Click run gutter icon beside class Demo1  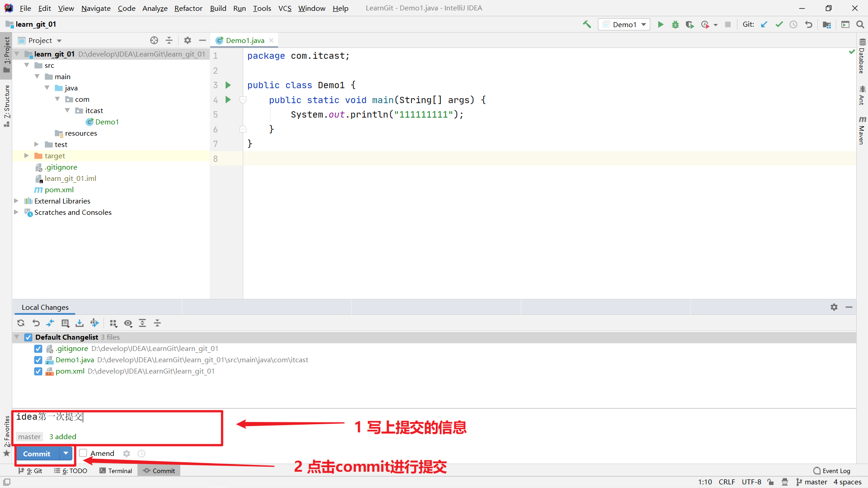(x=228, y=85)
